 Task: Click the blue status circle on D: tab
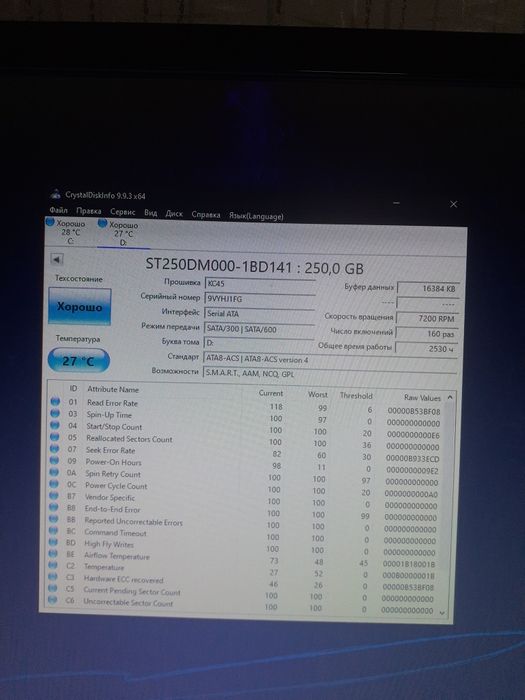pyautogui.click(x=102, y=223)
